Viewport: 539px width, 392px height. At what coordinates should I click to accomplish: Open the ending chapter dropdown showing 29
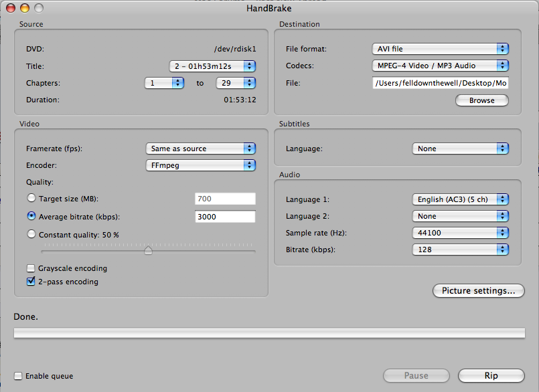pos(236,83)
